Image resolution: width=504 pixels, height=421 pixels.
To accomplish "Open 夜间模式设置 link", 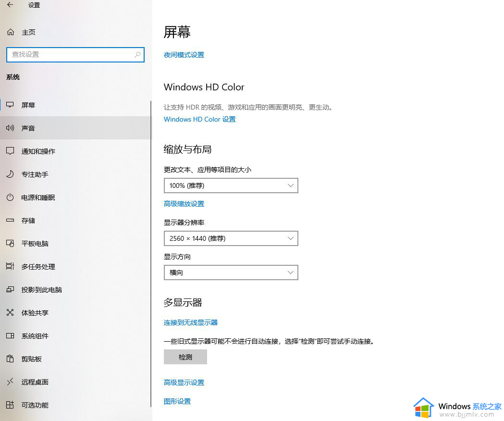I will tap(184, 55).
